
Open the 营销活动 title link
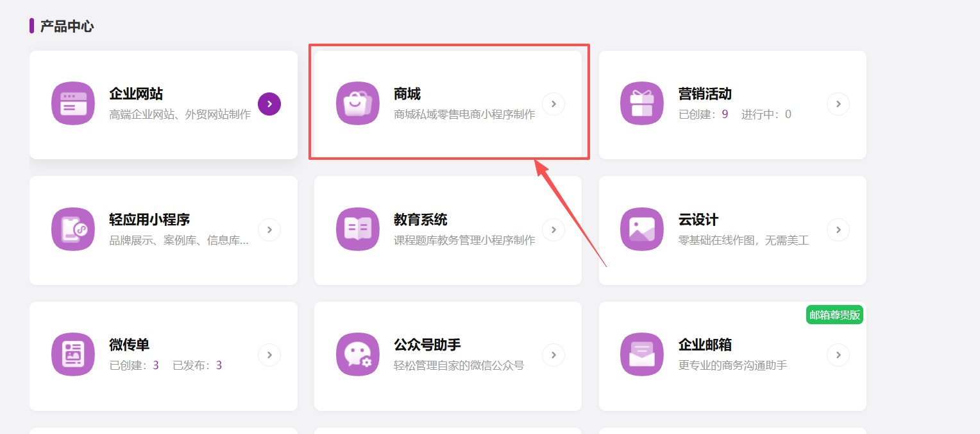tap(705, 94)
